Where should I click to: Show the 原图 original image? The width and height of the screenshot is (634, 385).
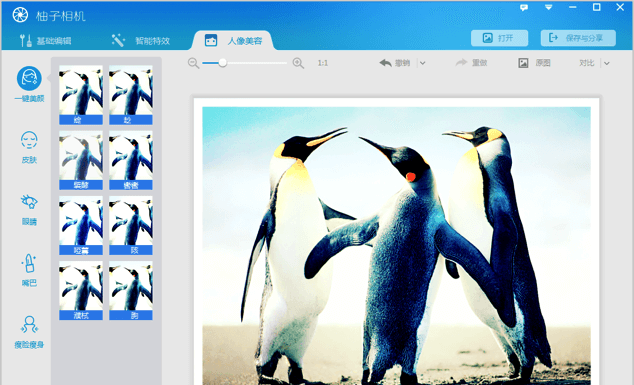(535, 63)
